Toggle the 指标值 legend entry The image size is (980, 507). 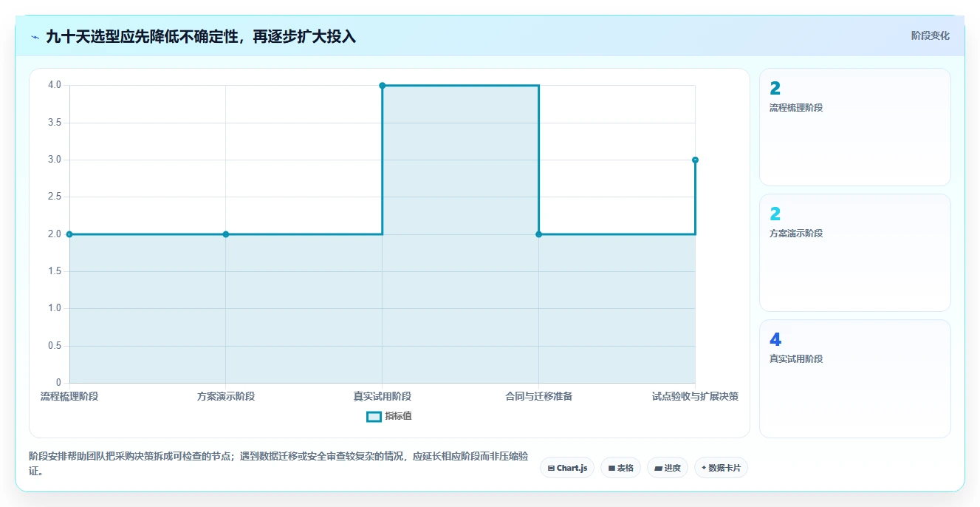click(x=389, y=416)
